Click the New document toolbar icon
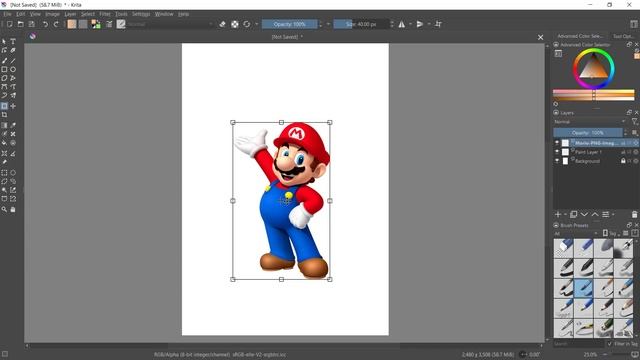640x360 pixels. (9, 24)
